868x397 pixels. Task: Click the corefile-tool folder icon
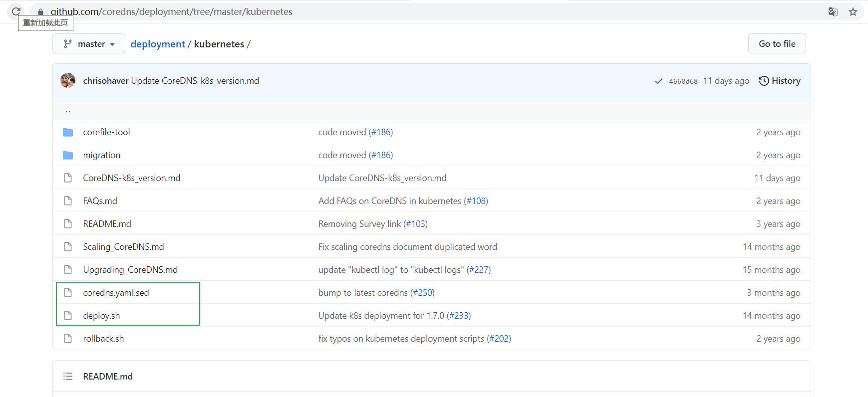pos(68,132)
